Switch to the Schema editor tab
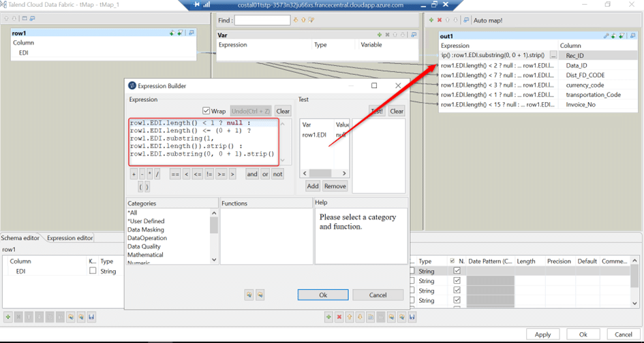Viewport: 644px width, 343px height. (x=21, y=238)
